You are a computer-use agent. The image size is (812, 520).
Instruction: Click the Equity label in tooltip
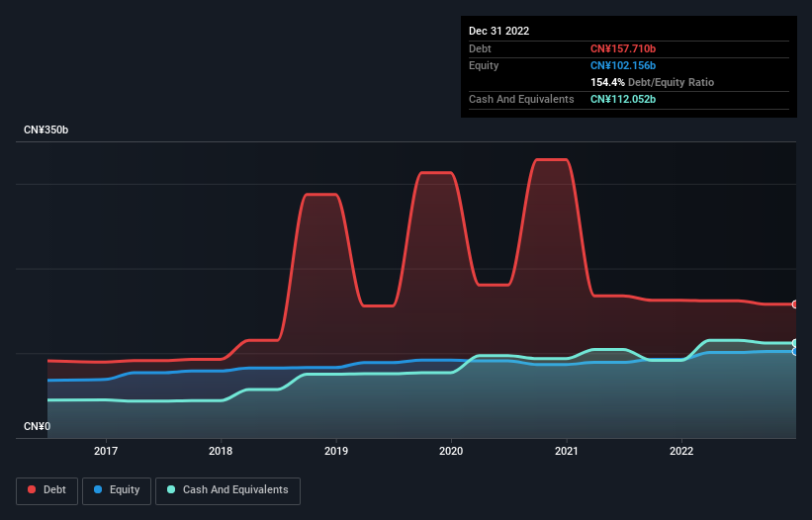[484, 65]
